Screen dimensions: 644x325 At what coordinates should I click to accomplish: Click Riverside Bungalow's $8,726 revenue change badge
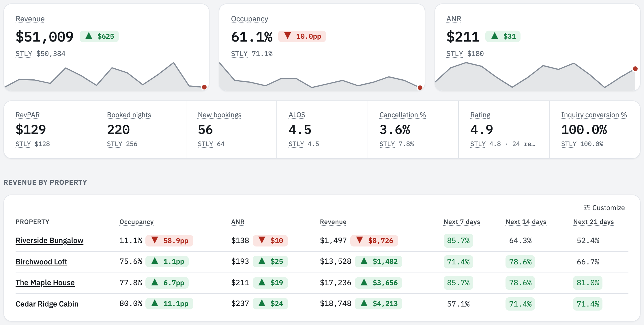(x=374, y=240)
